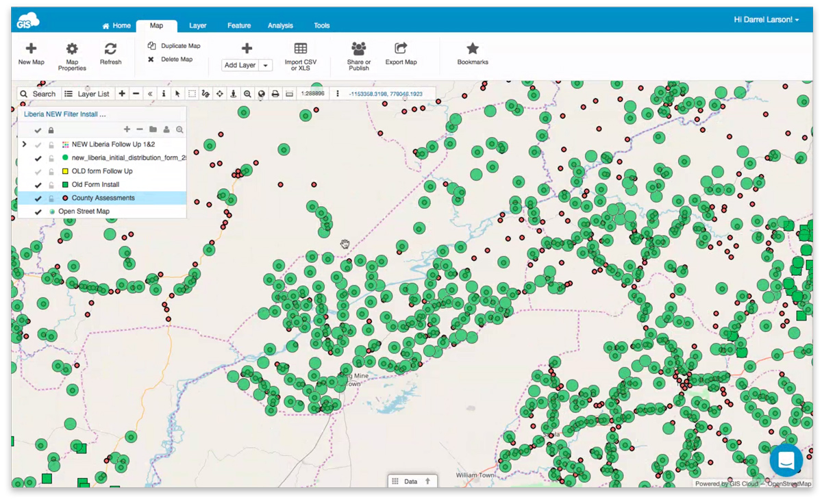822x504 pixels.
Task: Open Map Properties gear icon
Action: [72, 49]
